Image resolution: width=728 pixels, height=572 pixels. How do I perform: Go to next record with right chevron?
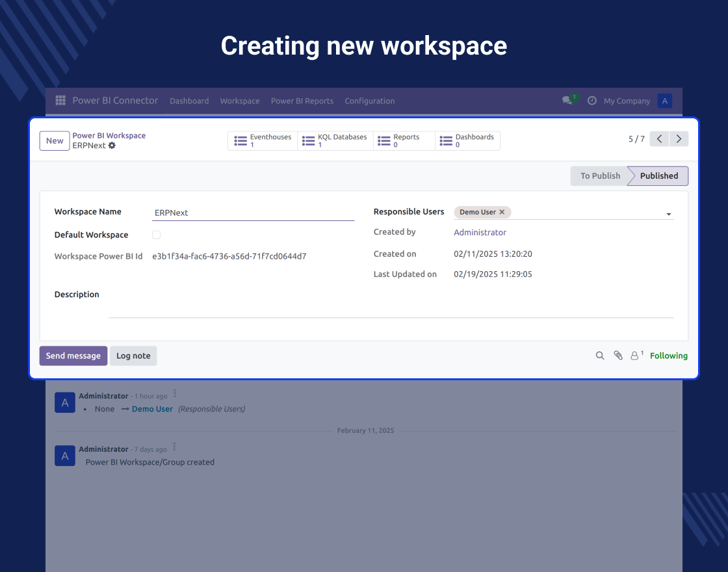(678, 138)
